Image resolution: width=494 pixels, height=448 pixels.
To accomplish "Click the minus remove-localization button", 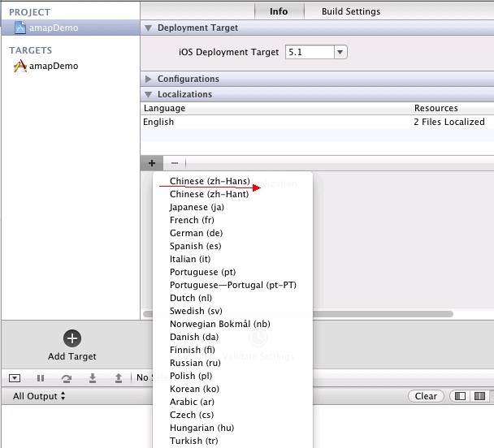I will [175, 163].
